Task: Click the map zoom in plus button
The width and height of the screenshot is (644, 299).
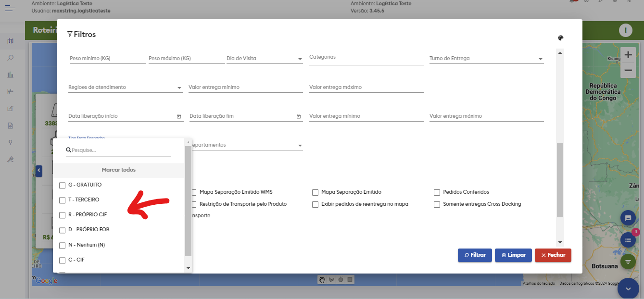Action: (628, 55)
